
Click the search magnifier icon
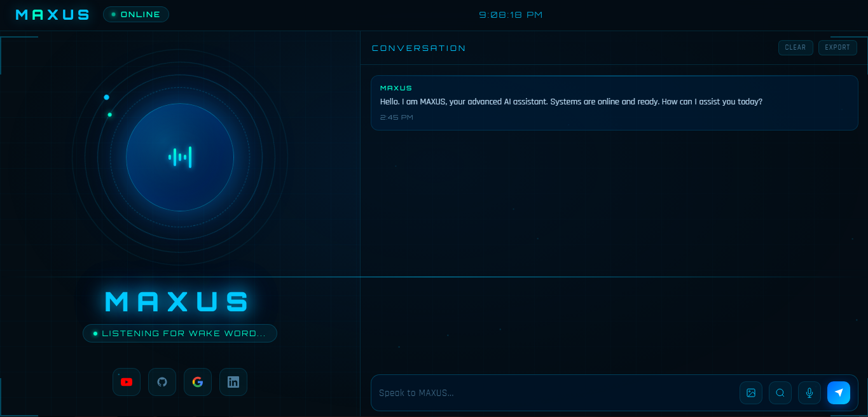coord(780,393)
